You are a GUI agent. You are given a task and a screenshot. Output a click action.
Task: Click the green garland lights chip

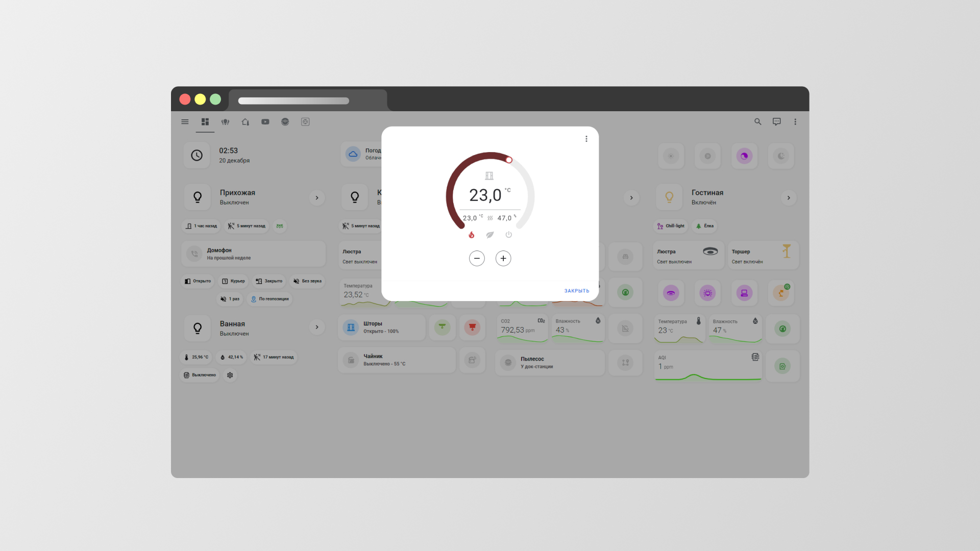point(280,226)
